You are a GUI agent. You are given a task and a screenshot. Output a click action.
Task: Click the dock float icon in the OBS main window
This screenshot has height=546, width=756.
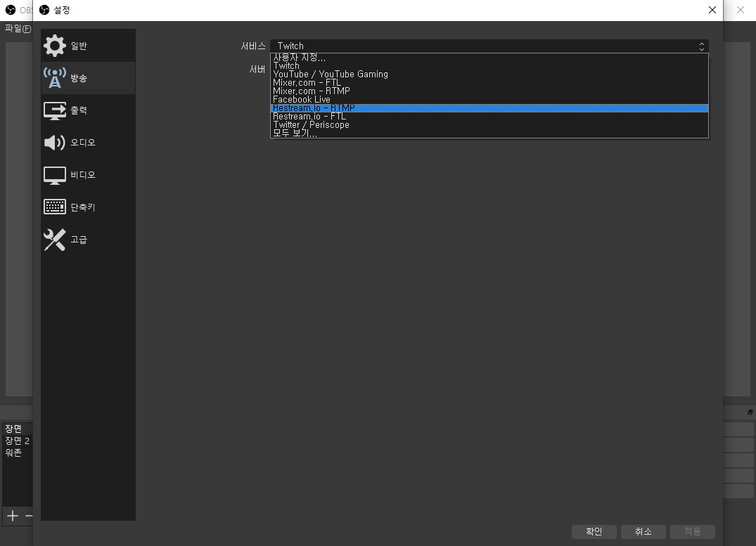(x=750, y=412)
